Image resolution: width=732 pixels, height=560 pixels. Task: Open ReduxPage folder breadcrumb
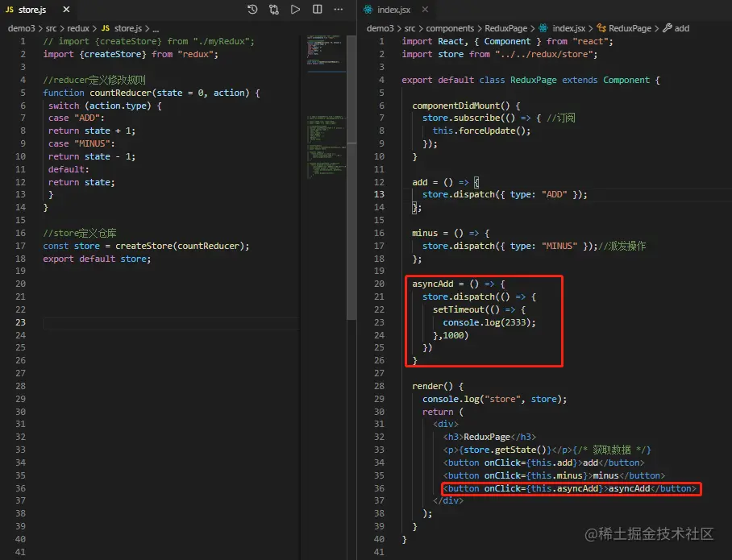tap(505, 28)
